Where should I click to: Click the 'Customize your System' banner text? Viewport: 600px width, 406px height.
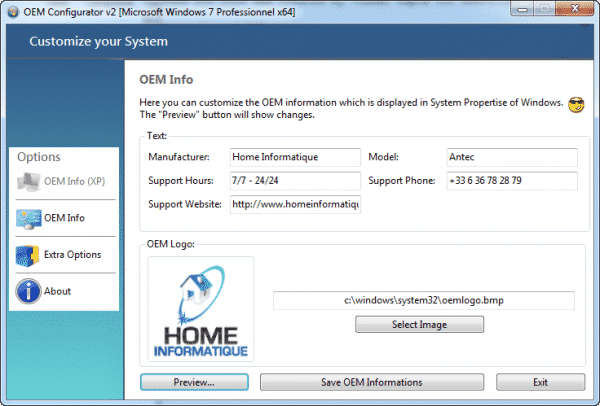coord(99,41)
